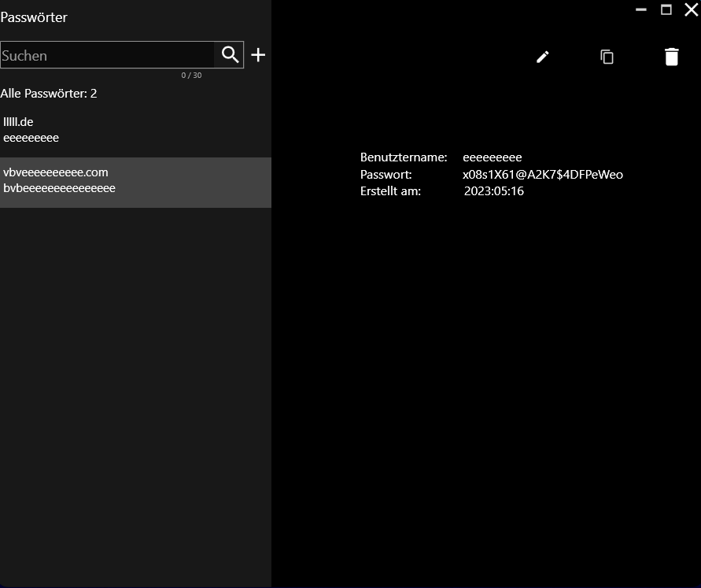
Task: Focus the Suchen search field
Action: [107, 55]
